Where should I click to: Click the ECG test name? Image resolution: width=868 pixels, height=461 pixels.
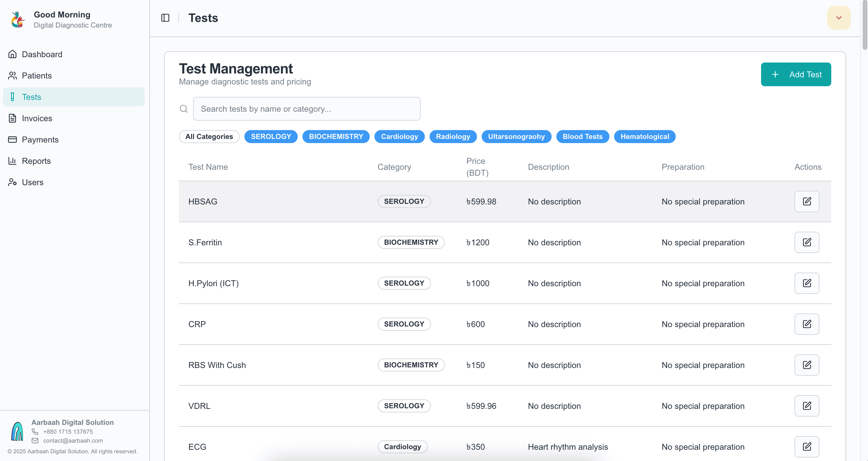(x=197, y=447)
